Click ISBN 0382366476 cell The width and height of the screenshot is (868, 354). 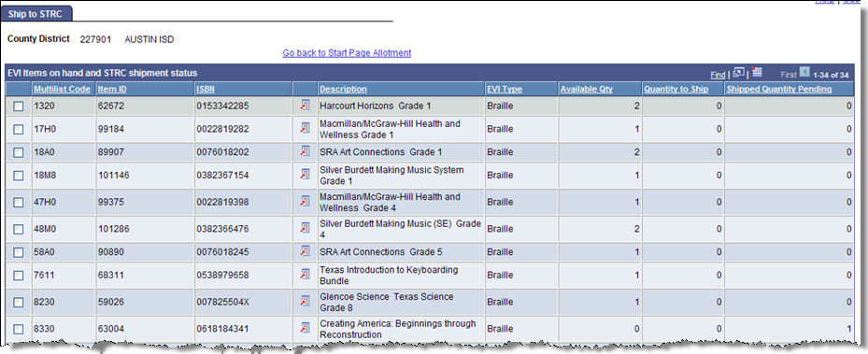(x=222, y=229)
